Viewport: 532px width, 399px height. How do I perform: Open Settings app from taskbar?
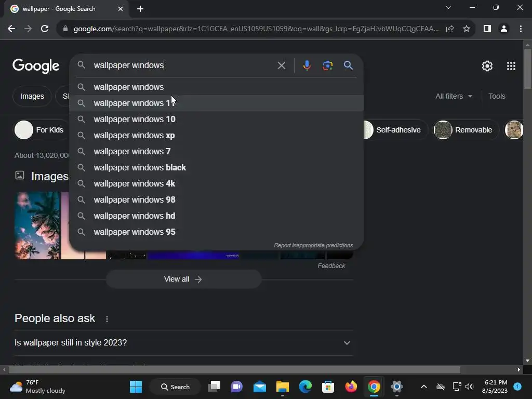(x=396, y=387)
